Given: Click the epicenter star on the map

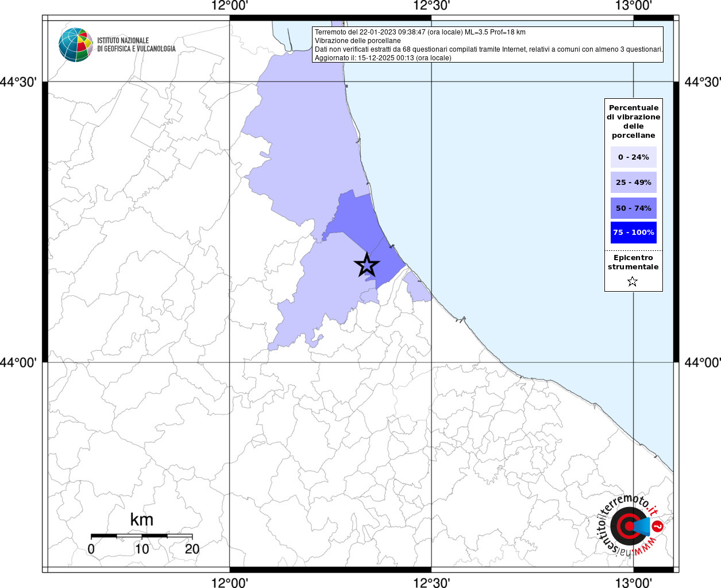Looking at the screenshot, I should [x=367, y=265].
